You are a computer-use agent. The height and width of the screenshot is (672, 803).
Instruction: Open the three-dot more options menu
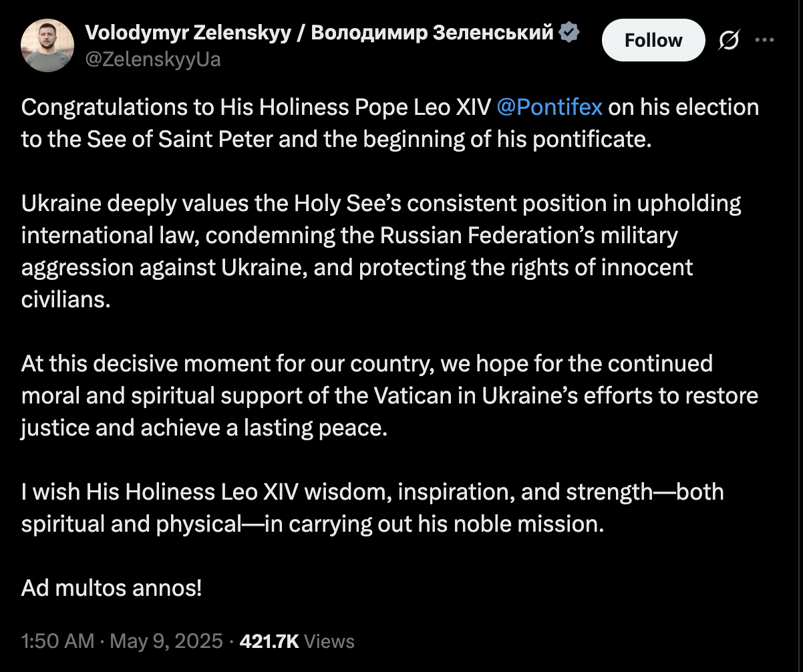[x=764, y=39]
